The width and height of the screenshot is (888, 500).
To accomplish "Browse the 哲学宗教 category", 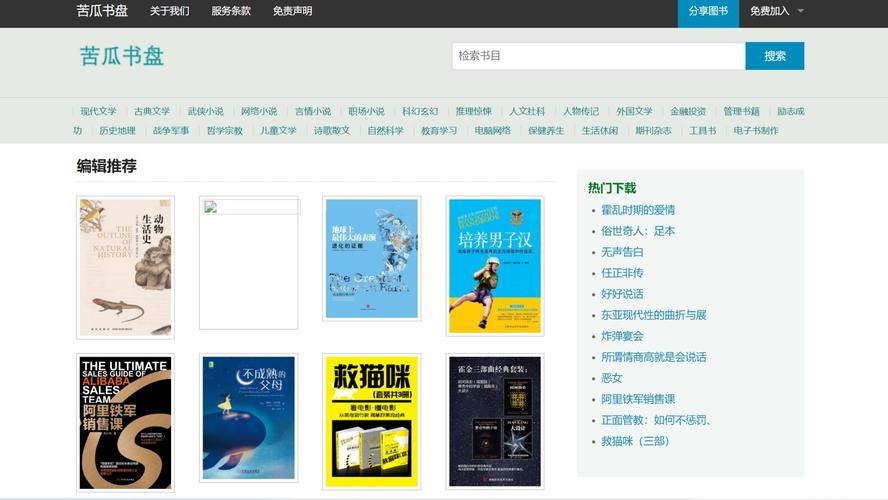I will coord(224,130).
